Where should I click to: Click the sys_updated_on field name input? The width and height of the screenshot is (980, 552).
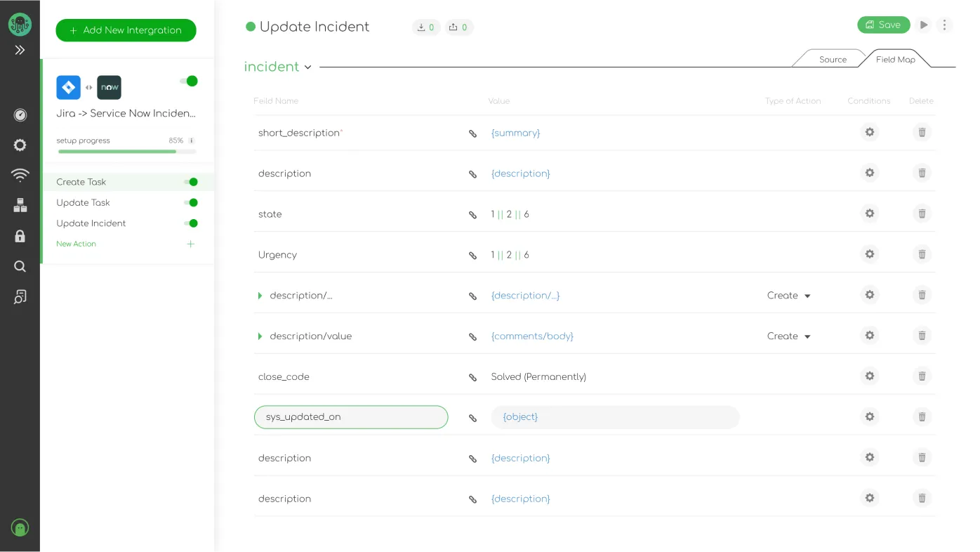pyautogui.click(x=351, y=417)
